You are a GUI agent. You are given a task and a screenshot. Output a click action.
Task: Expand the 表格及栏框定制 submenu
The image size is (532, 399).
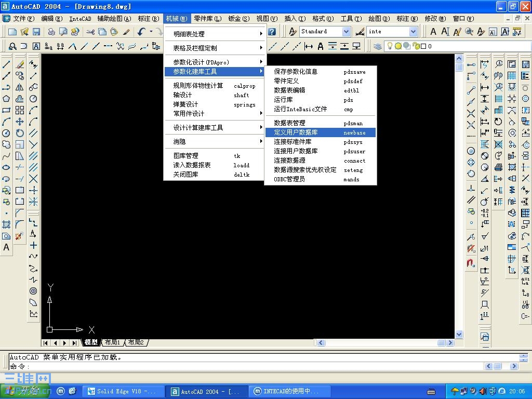pos(215,48)
